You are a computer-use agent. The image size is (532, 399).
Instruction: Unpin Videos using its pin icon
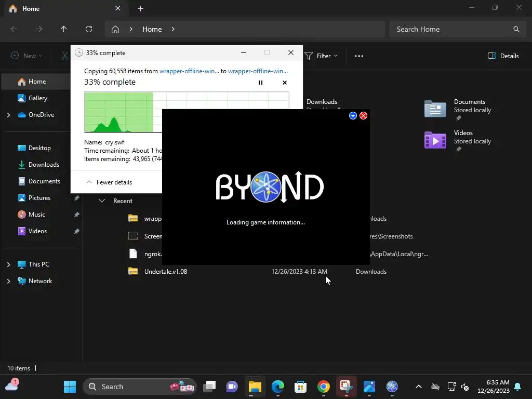77,231
